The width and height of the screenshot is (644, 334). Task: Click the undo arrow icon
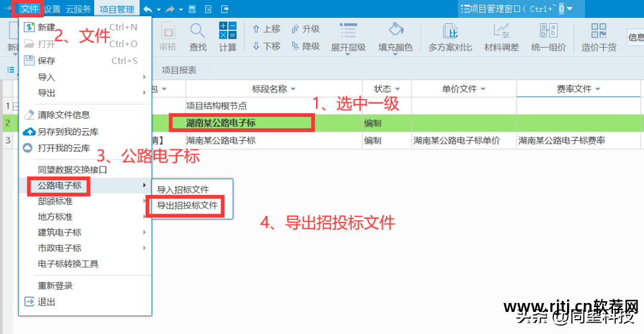147,9
